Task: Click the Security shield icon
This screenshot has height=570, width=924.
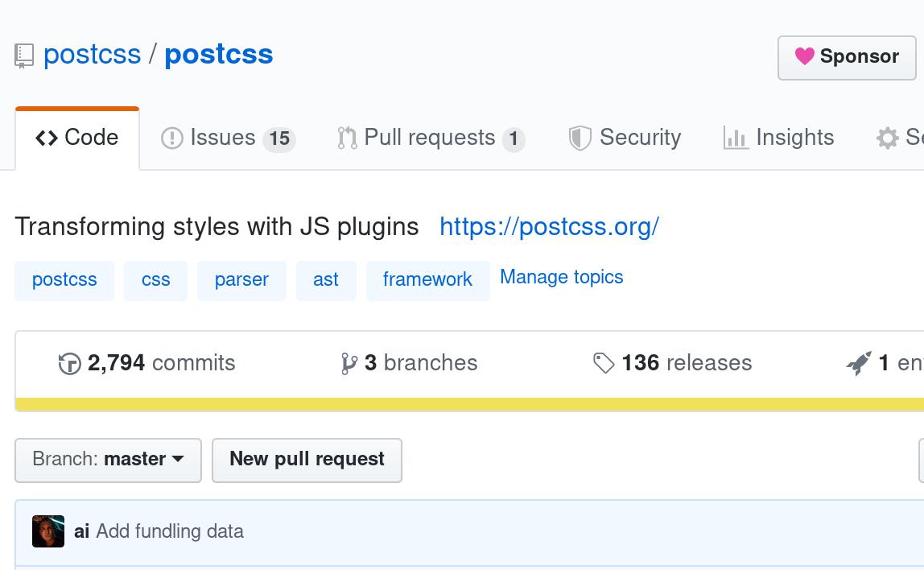Action: point(580,137)
